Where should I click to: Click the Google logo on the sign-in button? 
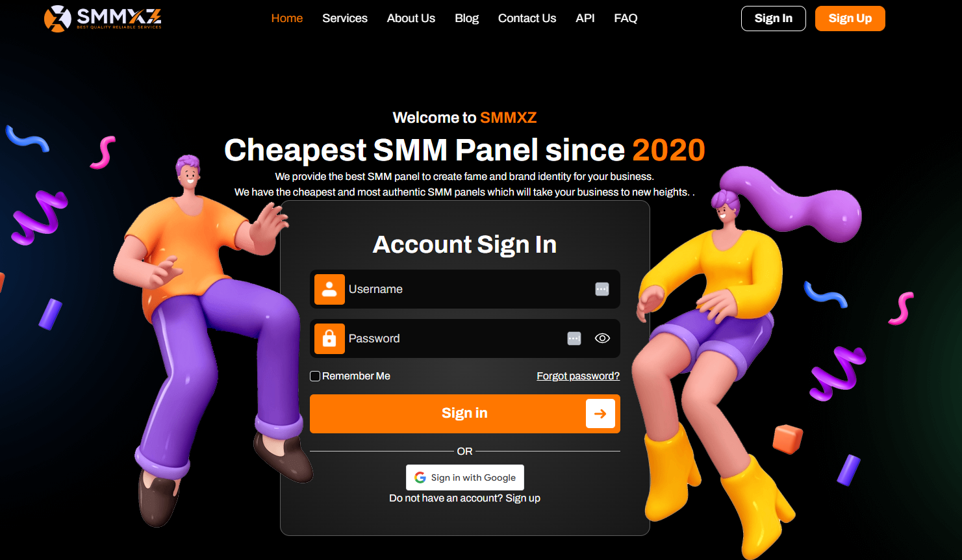point(420,477)
